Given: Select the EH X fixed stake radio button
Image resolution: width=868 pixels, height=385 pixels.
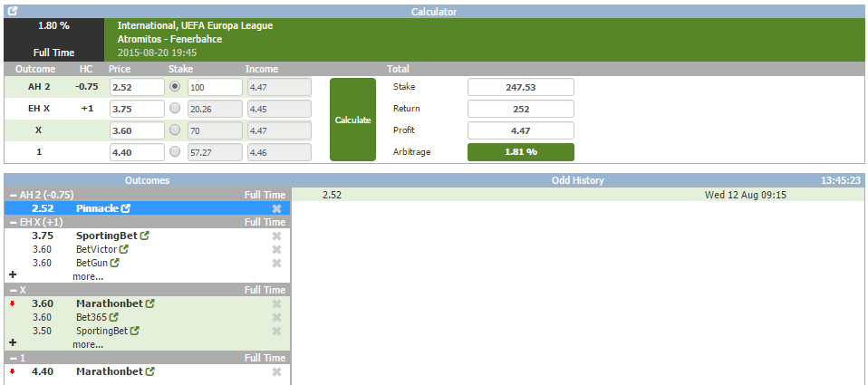Looking at the screenshot, I should [x=175, y=109].
